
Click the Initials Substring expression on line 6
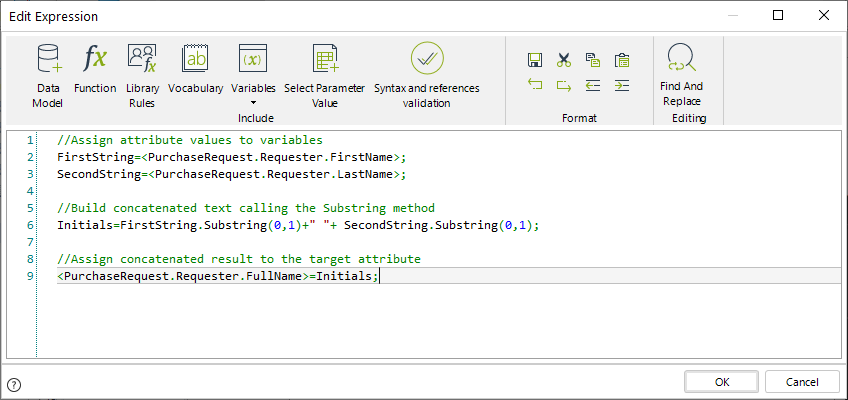click(x=299, y=225)
